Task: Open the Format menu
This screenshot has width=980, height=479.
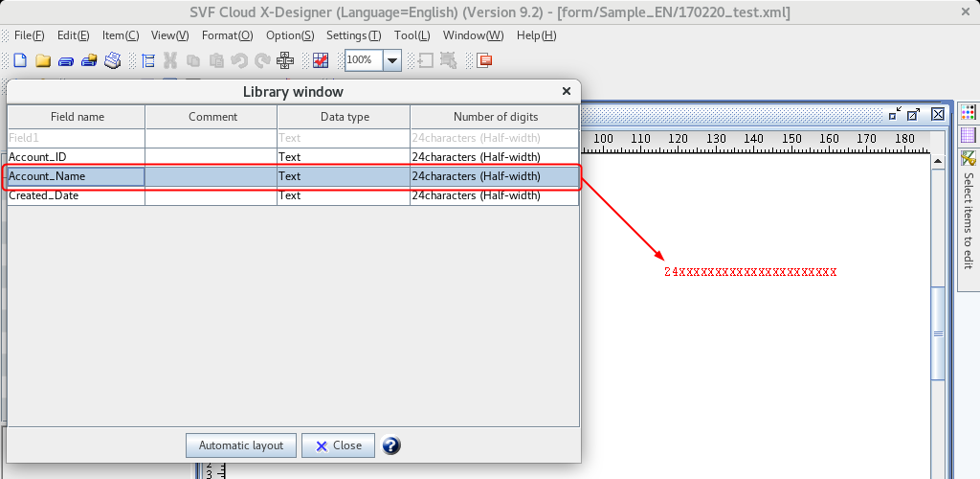Action: 227,35
